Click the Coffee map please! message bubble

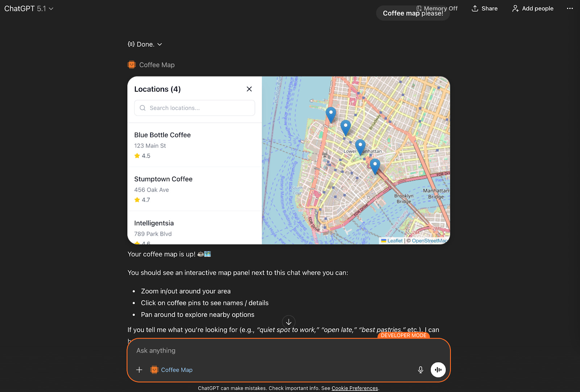point(413,13)
